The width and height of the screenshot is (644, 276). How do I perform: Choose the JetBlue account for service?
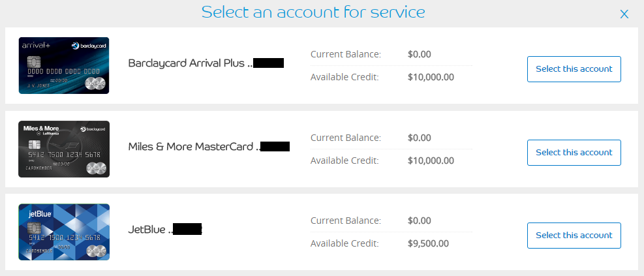[x=574, y=235]
